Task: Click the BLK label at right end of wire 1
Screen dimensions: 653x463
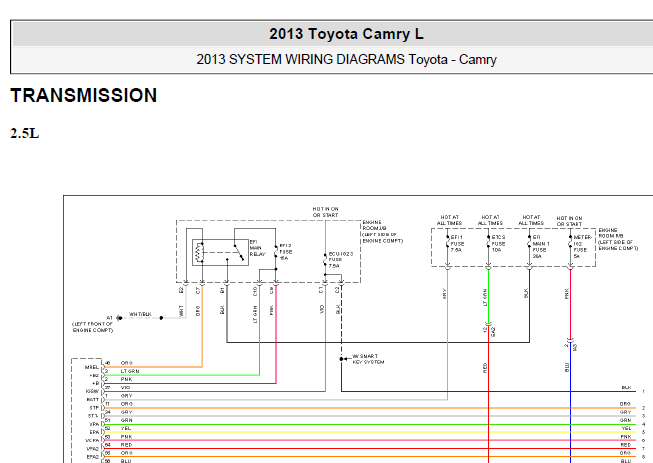Action: pyautogui.click(x=626, y=387)
